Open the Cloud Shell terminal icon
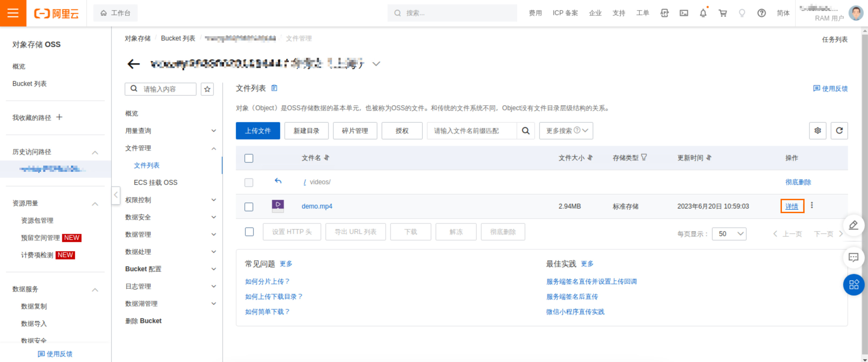The image size is (868, 362). [684, 13]
